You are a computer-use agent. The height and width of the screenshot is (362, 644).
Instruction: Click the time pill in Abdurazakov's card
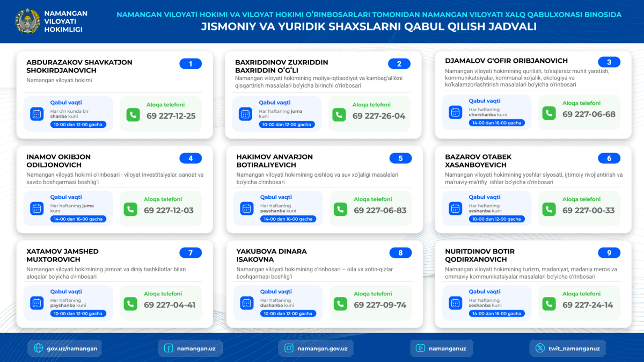coord(78,125)
